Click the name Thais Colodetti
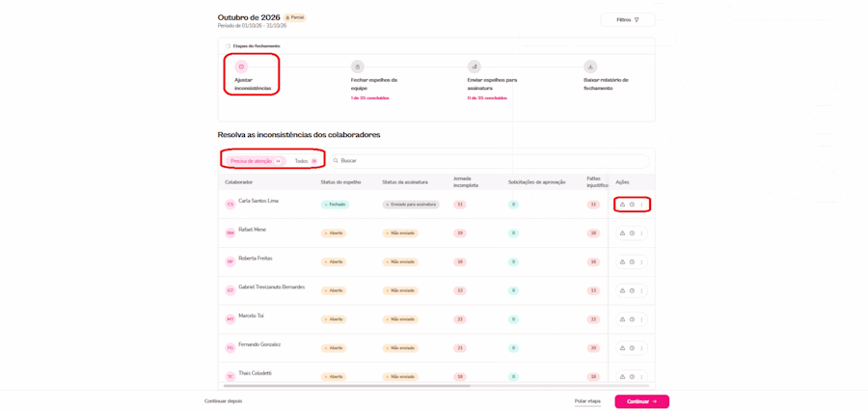868x411 pixels. coord(257,373)
